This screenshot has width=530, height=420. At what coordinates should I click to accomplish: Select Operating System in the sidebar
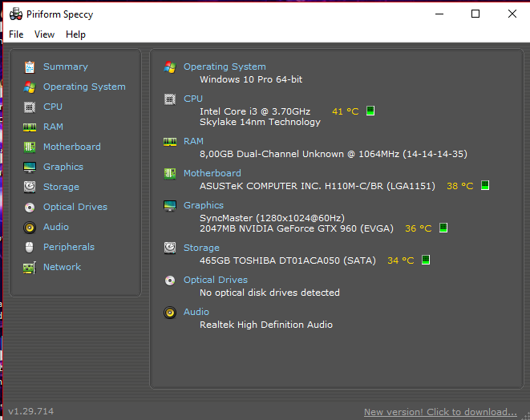point(84,87)
